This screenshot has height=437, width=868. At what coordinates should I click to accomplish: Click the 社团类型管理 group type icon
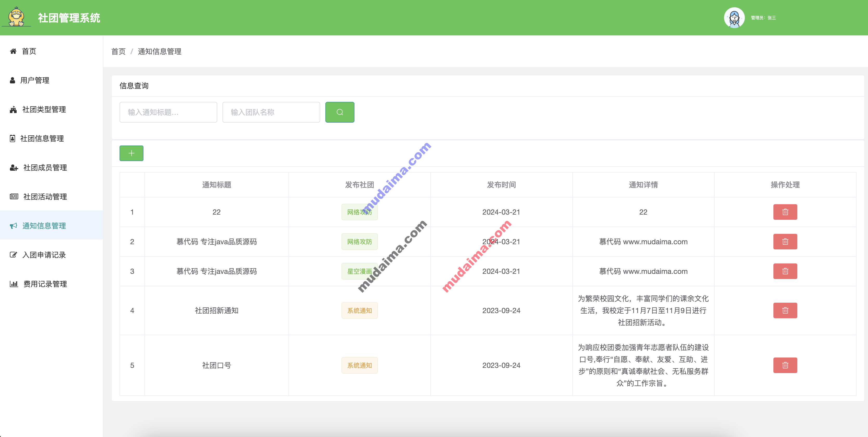(x=13, y=109)
